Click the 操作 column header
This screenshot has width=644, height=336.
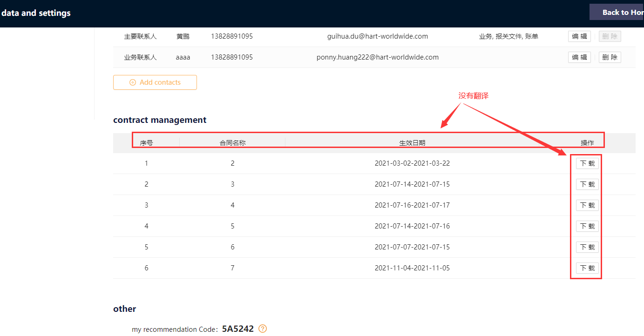587,143
